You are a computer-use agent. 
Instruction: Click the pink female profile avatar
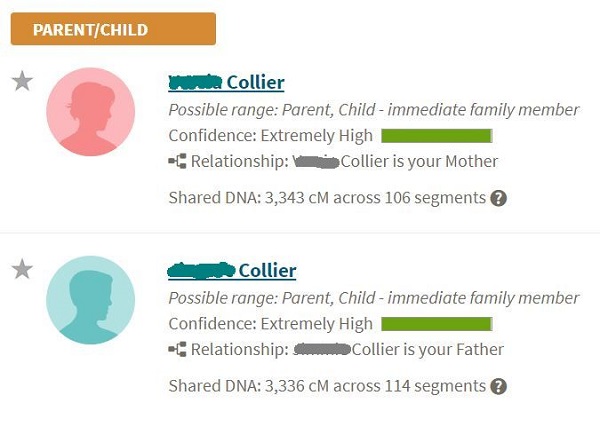point(90,111)
